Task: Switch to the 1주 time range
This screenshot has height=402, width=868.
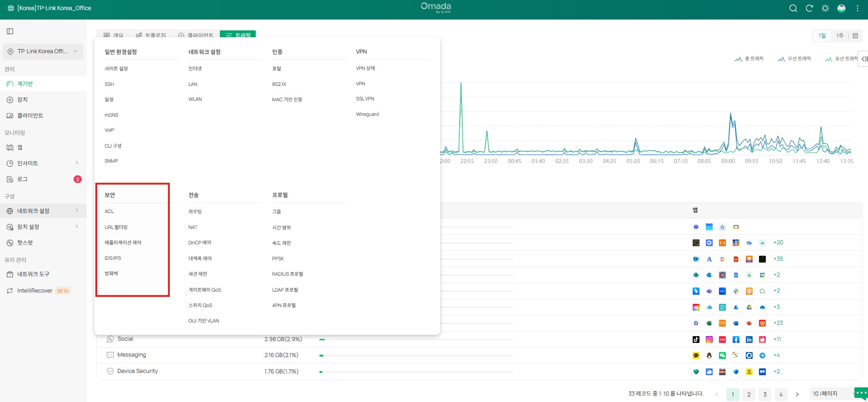Action: (840, 36)
